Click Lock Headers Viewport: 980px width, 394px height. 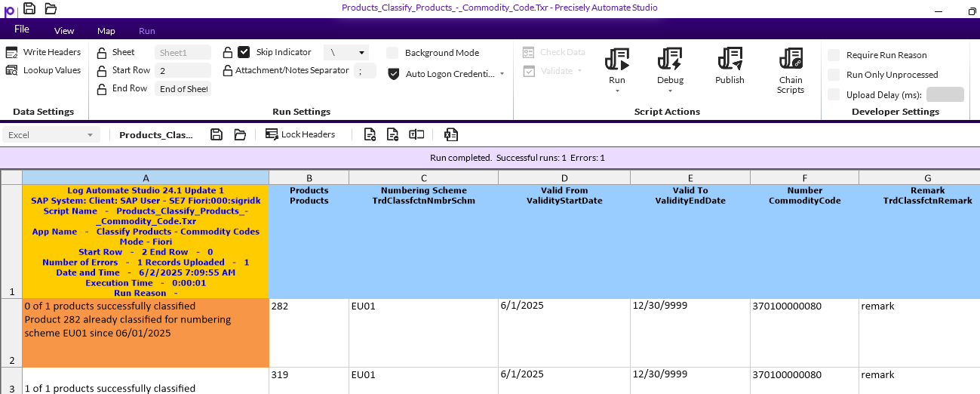[x=300, y=134]
